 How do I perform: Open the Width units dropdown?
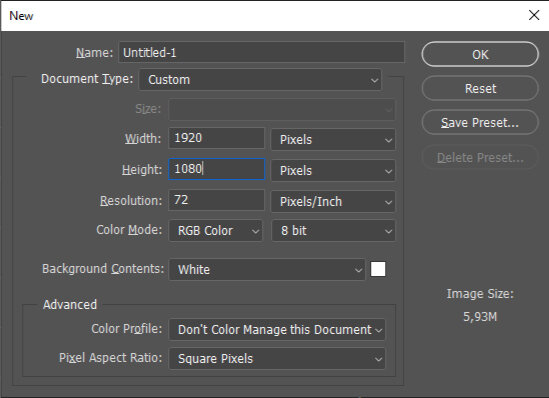coord(333,140)
